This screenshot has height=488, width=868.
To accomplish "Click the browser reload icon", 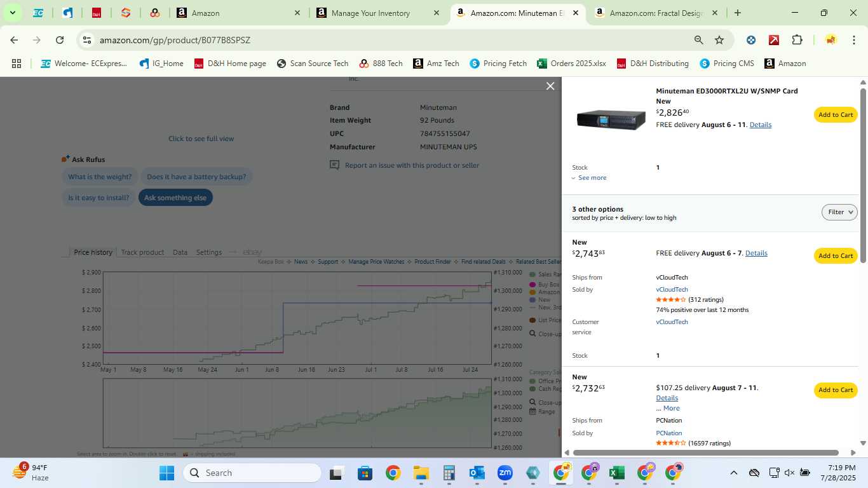I will 60,40.
